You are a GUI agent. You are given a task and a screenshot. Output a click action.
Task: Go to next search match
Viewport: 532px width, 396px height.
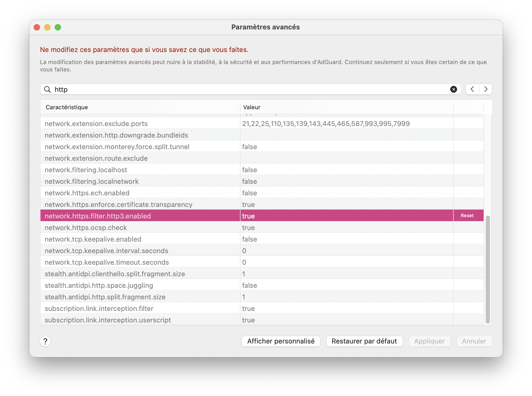[x=486, y=89]
